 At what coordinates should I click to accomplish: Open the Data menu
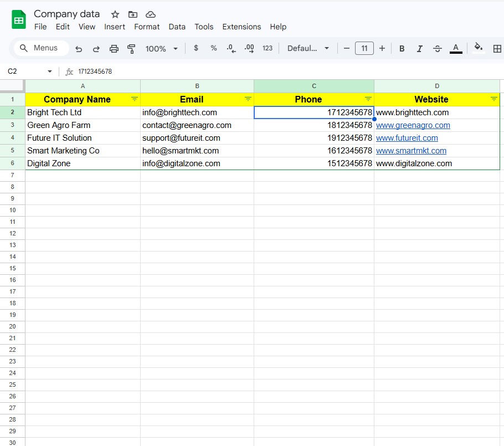(x=177, y=27)
